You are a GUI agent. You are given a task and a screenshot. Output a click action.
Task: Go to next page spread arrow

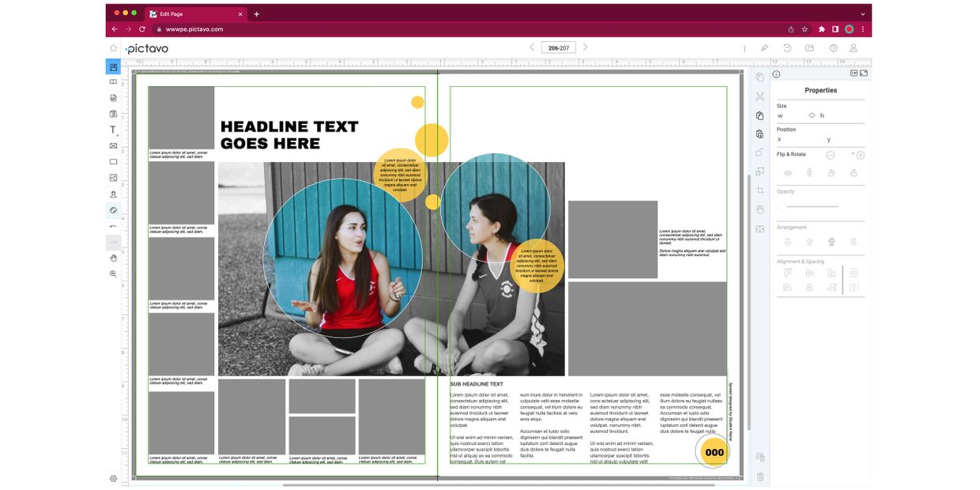585,47
